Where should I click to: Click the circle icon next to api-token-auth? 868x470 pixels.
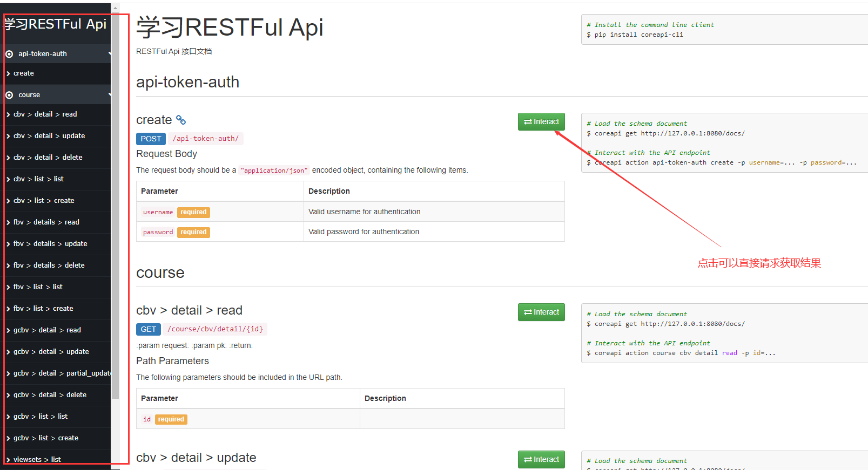point(9,54)
